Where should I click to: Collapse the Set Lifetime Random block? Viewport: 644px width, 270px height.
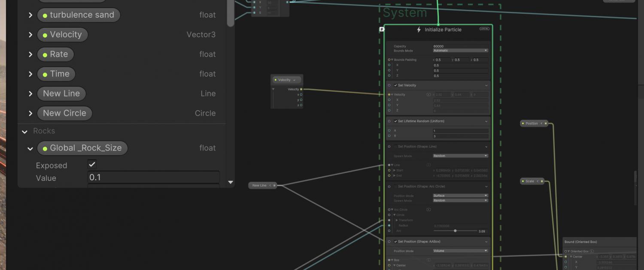tap(486, 121)
